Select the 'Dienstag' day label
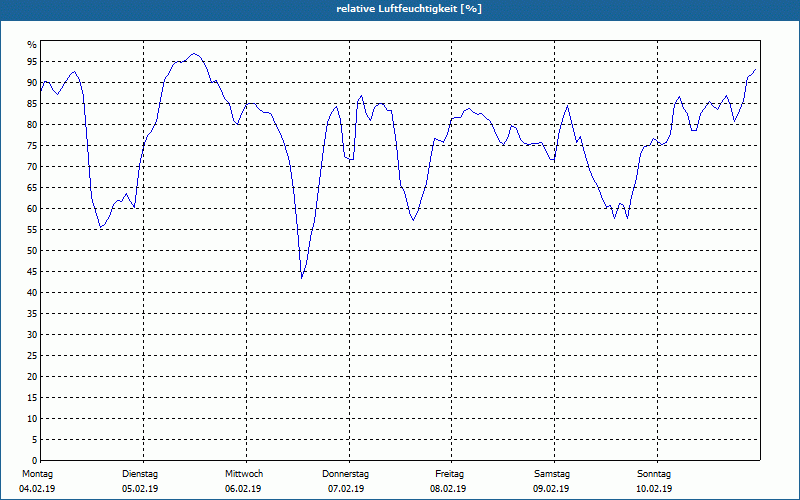This screenshot has height=500, width=800. 140,474
